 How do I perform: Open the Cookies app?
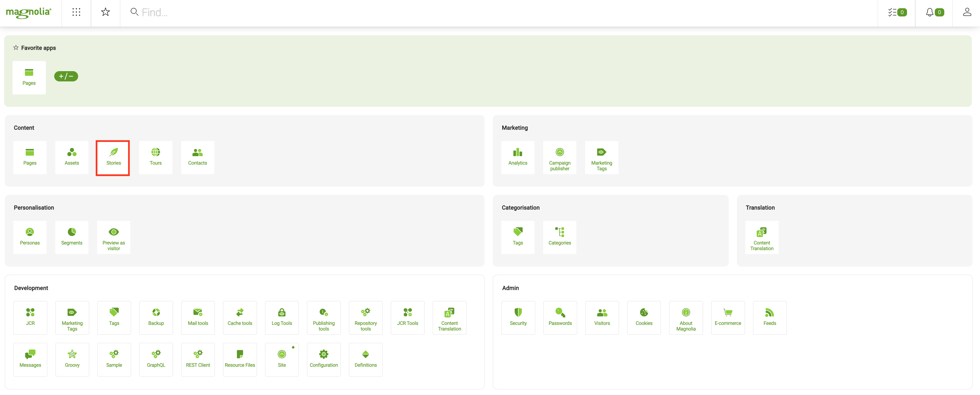[x=644, y=318]
